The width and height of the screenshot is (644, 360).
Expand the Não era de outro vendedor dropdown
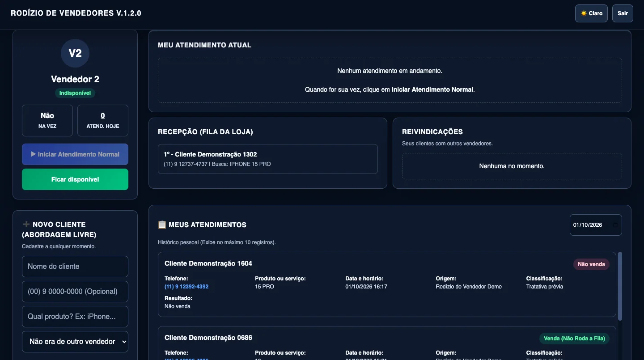tap(75, 342)
